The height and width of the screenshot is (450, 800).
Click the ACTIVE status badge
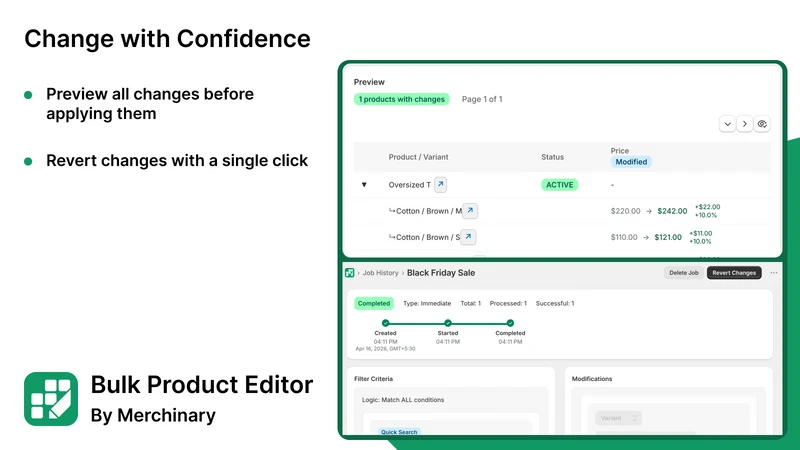point(560,185)
